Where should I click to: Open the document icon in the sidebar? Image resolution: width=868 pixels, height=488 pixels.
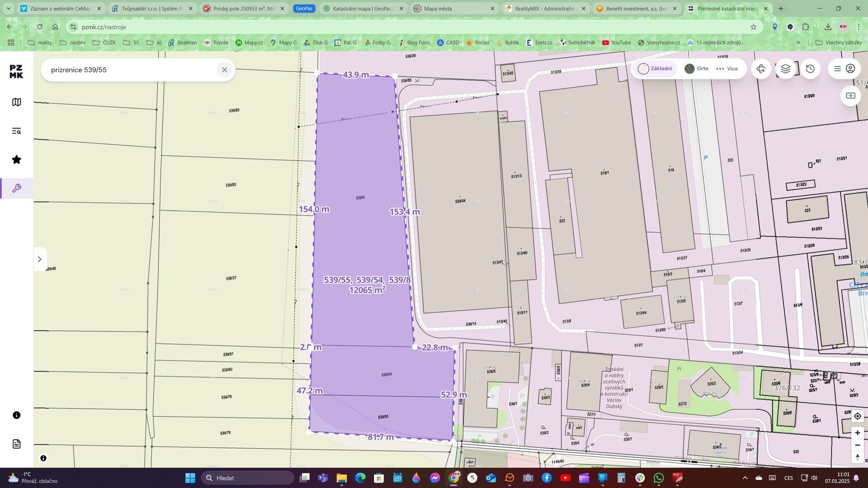tap(17, 444)
